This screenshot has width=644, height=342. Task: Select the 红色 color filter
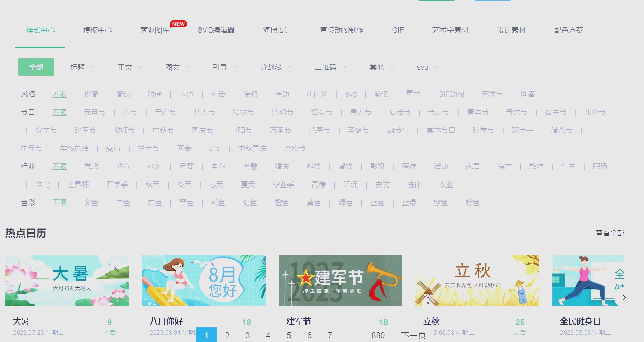(250, 203)
